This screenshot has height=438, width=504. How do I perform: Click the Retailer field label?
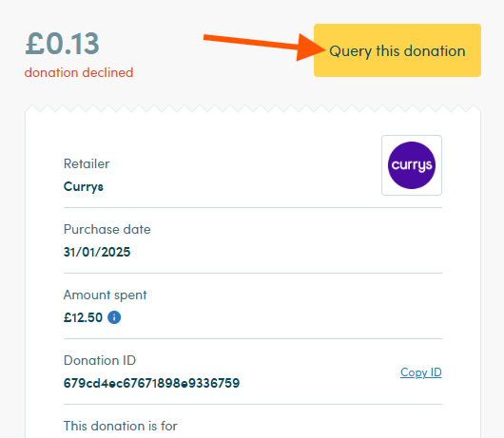coord(87,163)
